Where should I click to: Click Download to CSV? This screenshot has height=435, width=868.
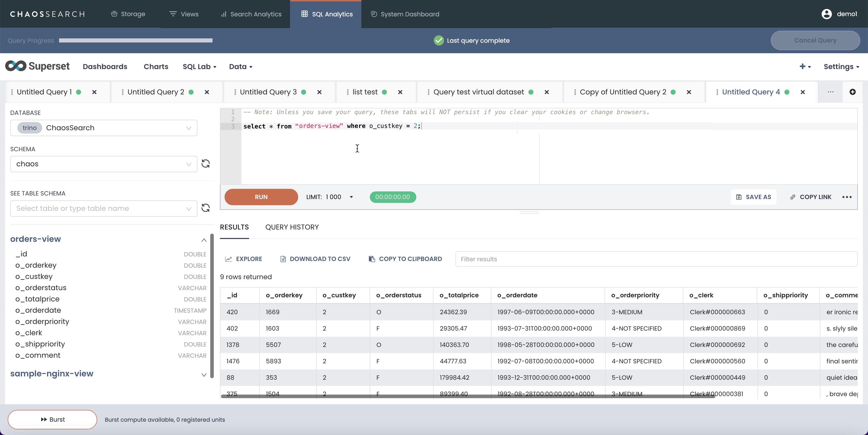(315, 259)
